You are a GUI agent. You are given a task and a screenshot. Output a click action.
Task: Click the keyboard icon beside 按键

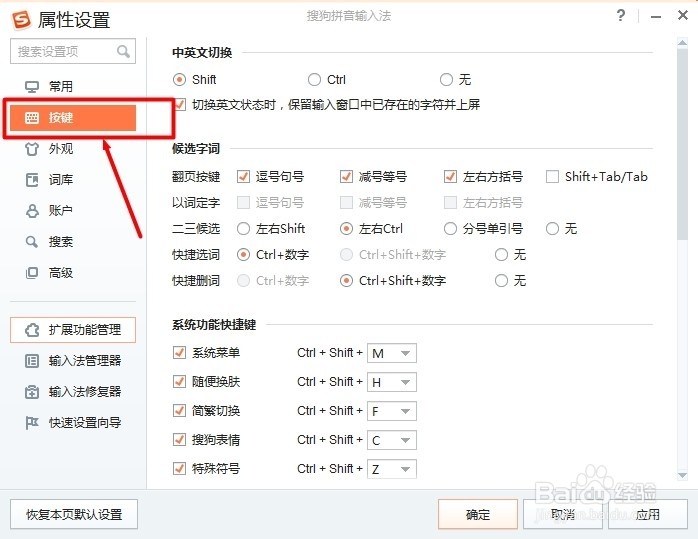(x=32, y=118)
